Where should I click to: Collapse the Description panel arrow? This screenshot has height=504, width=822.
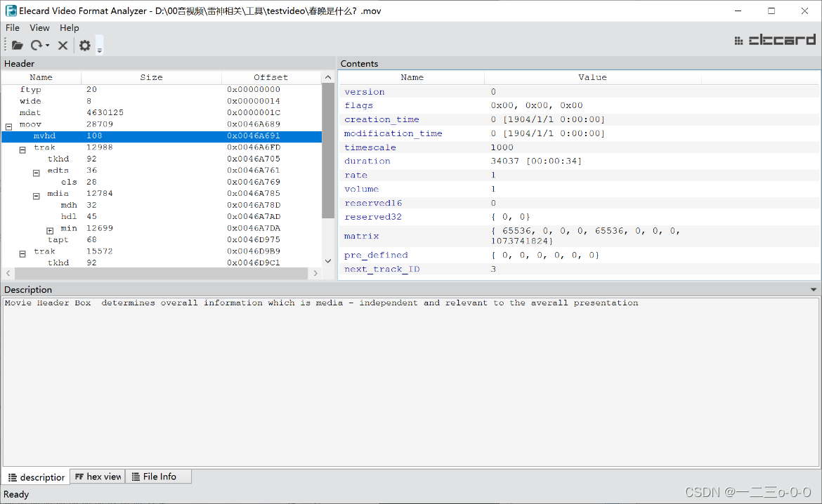coord(813,290)
